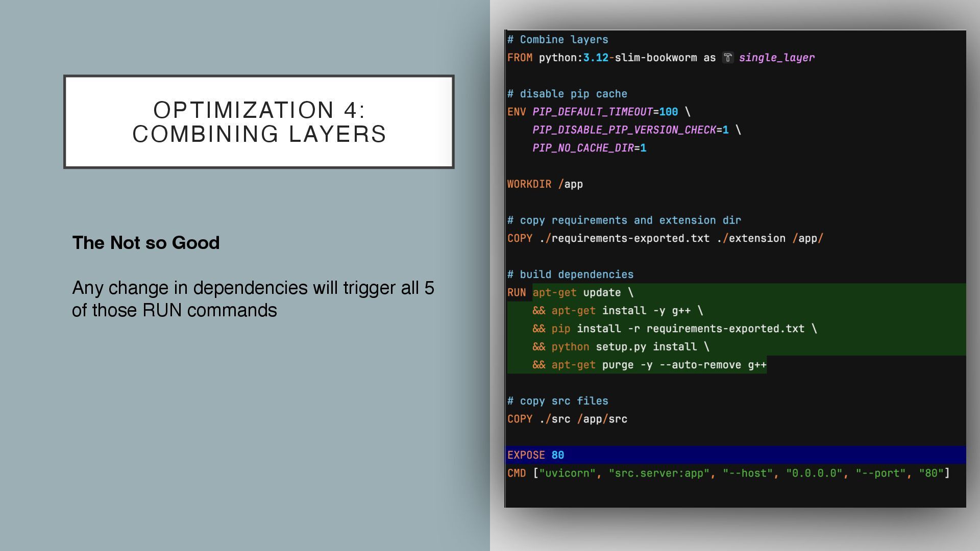The width and height of the screenshot is (980, 551).
Task: Click the '# disable pip cache' comment
Action: click(x=567, y=94)
